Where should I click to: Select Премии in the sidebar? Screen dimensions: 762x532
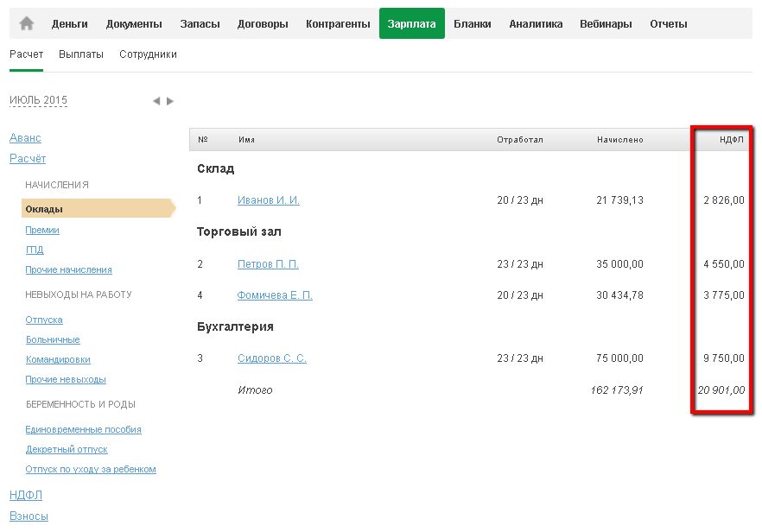tap(42, 231)
